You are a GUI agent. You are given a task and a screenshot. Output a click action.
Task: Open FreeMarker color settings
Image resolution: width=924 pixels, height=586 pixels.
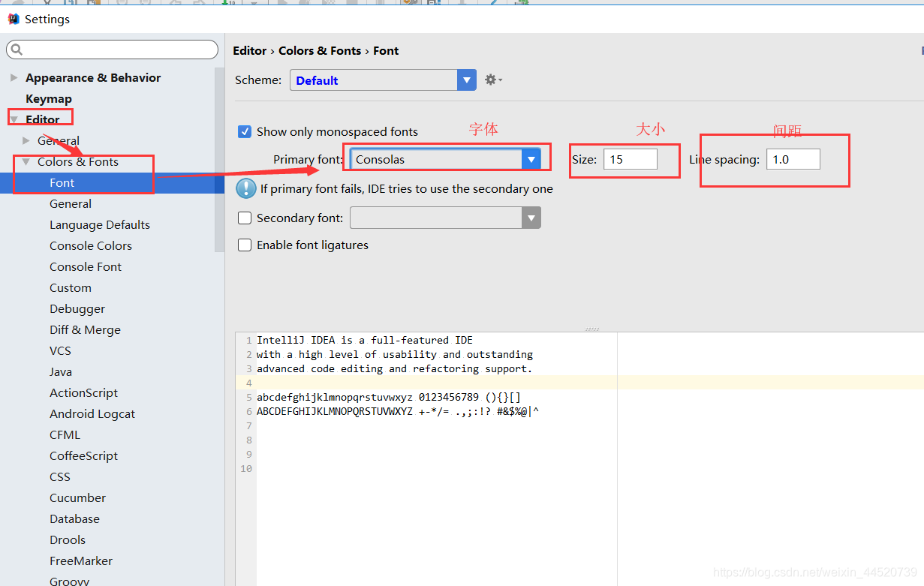point(81,560)
